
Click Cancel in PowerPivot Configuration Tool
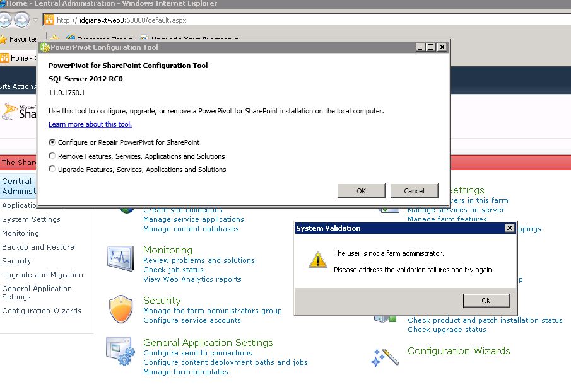[414, 191]
